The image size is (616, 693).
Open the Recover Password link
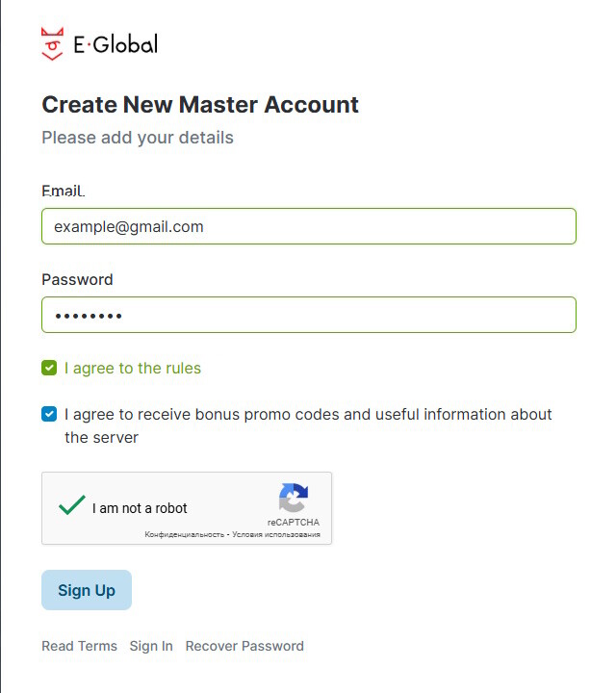pos(244,646)
